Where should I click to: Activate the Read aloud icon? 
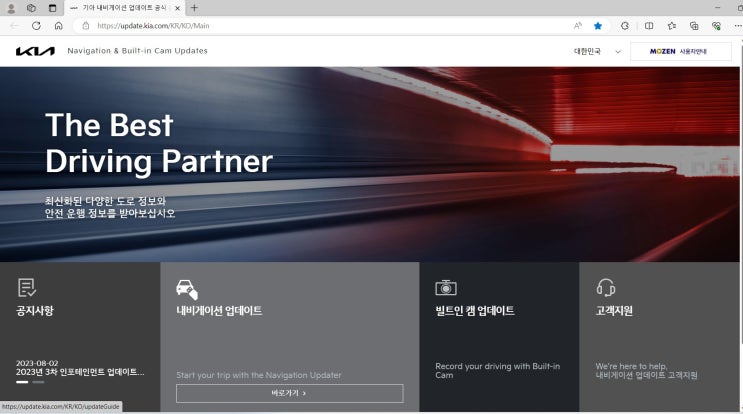578,26
